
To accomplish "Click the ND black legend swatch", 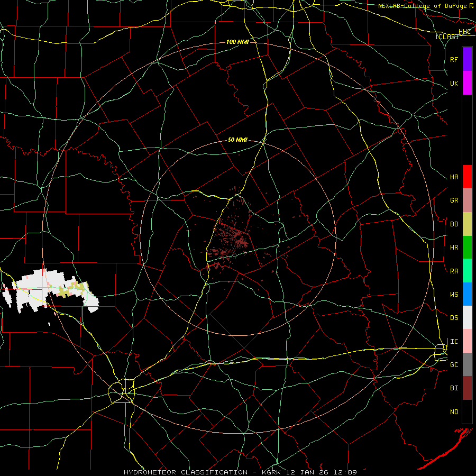I will [x=467, y=411].
